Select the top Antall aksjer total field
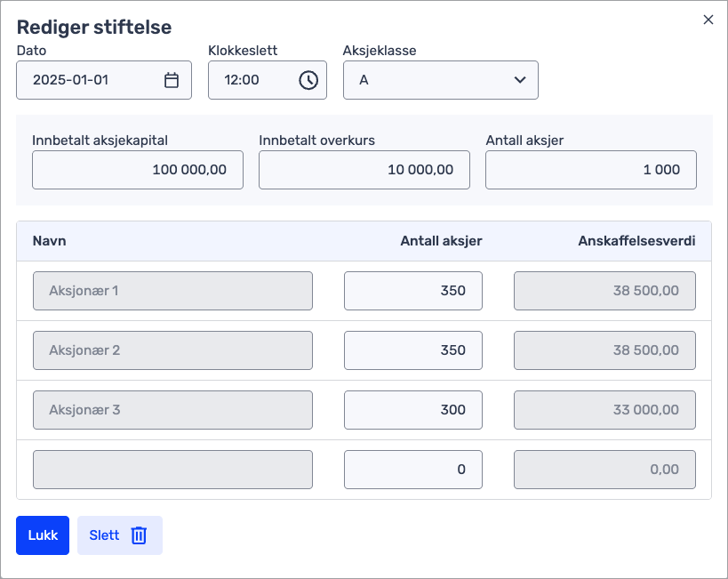This screenshot has width=728, height=579. [x=590, y=170]
